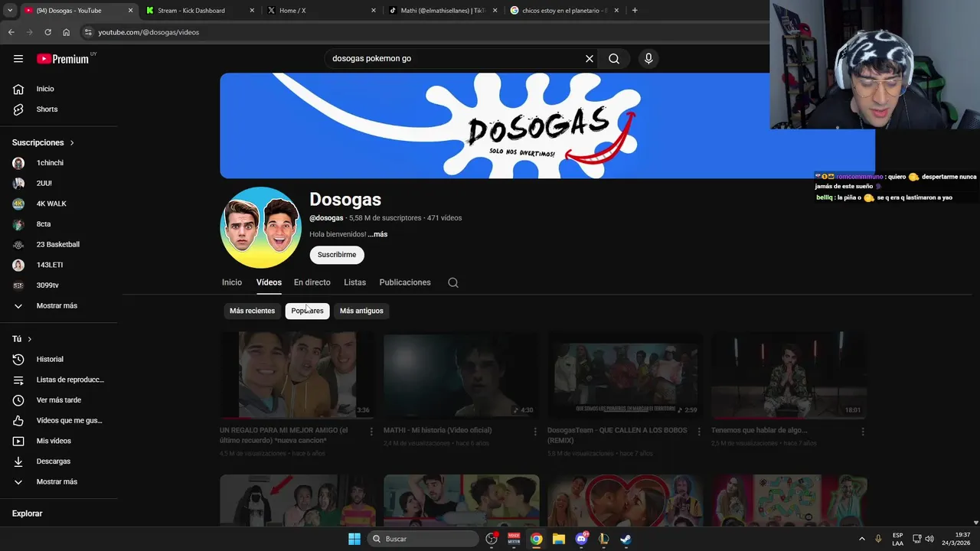Image resolution: width=980 pixels, height=551 pixels.
Task: View site information icon in address bar
Action: click(x=88, y=32)
